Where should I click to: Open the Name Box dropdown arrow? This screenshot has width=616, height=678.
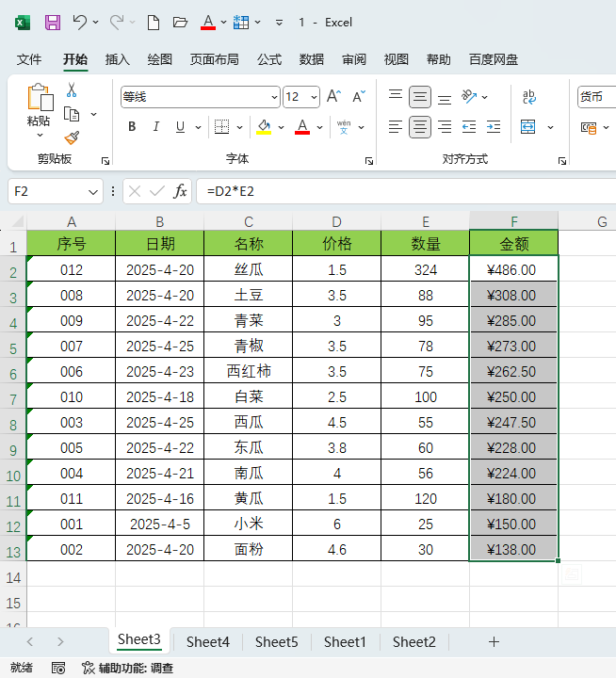pyautogui.click(x=93, y=191)
